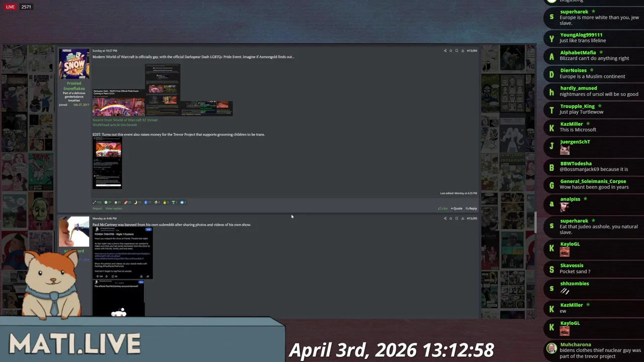This screenshot has height=362, width=644.
Task: Open the FONDA THEATRE Night 1 Content screenshot
Action: point(123,253)
